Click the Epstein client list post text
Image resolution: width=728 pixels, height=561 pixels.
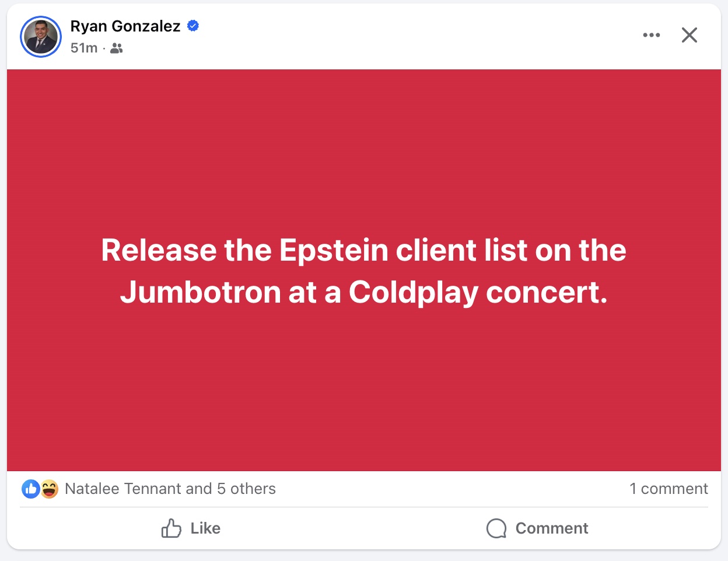point(364,271)
